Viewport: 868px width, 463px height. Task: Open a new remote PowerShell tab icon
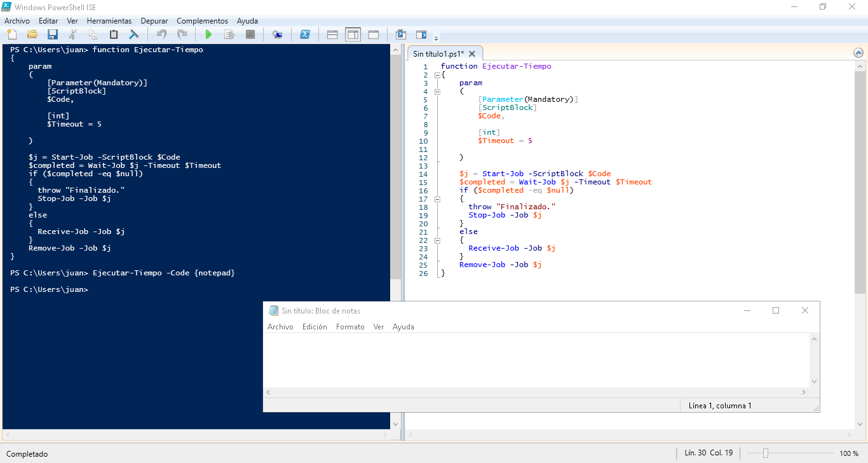pos(277,34)
